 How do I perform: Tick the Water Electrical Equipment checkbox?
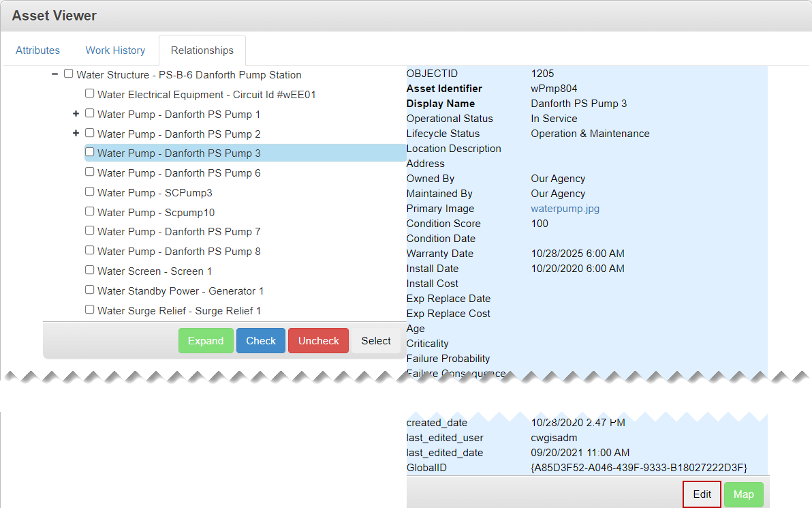tap(89, 93)
